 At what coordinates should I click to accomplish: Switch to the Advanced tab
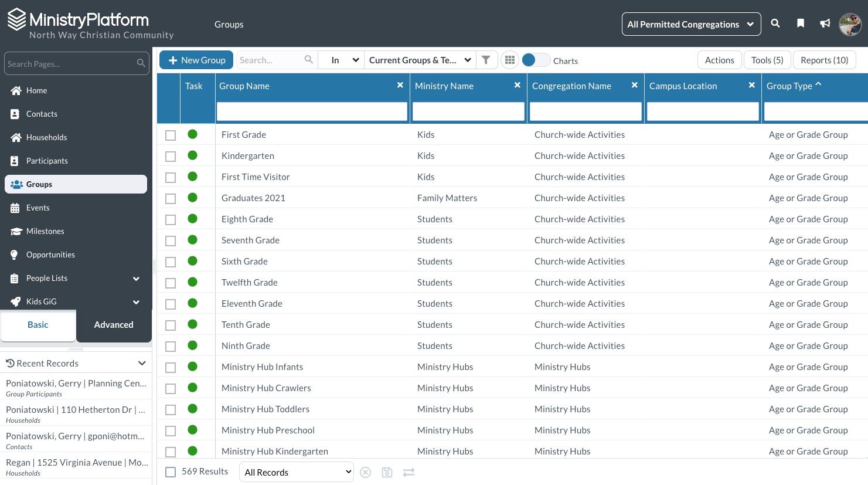[114, 325]
